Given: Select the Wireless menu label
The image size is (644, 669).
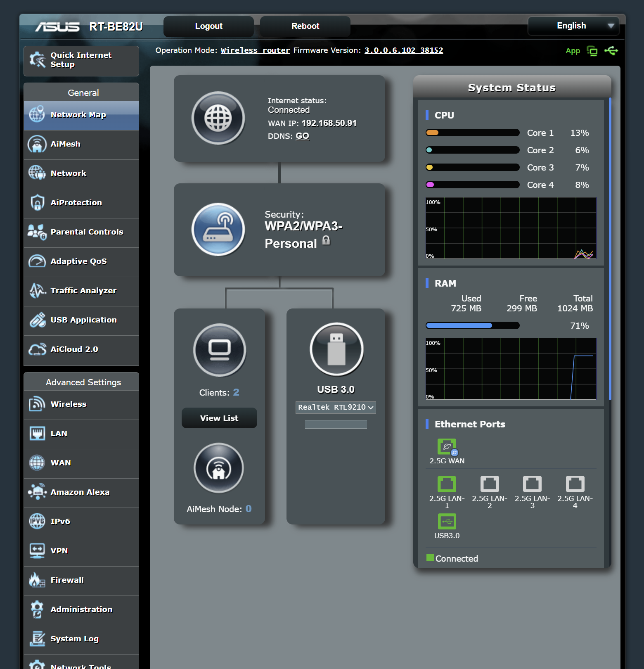Looking at the screenshot, I should click(69, 404).
